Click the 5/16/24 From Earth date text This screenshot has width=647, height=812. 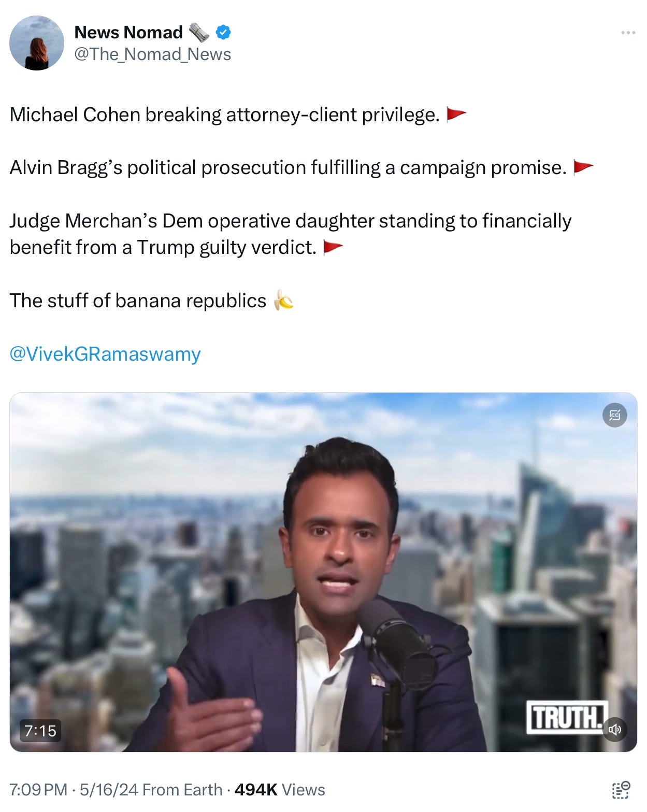(151, 790)
